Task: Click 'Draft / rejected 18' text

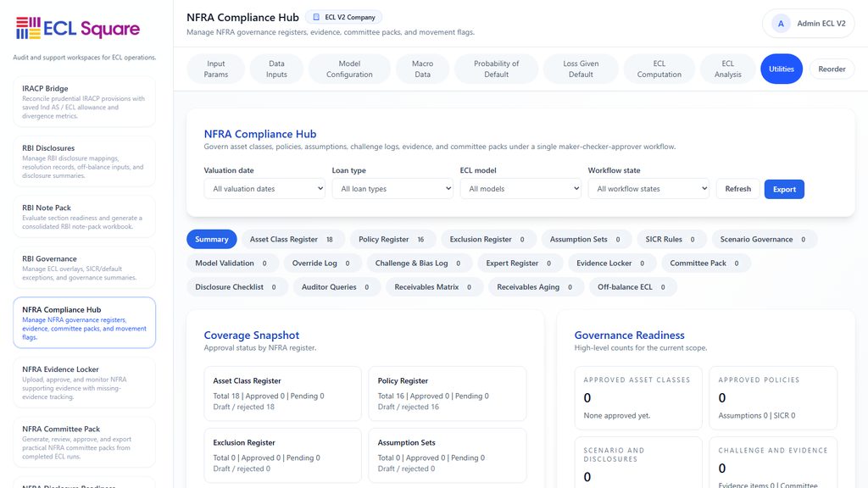Action: pyautogui.click(x=243, y=407)
